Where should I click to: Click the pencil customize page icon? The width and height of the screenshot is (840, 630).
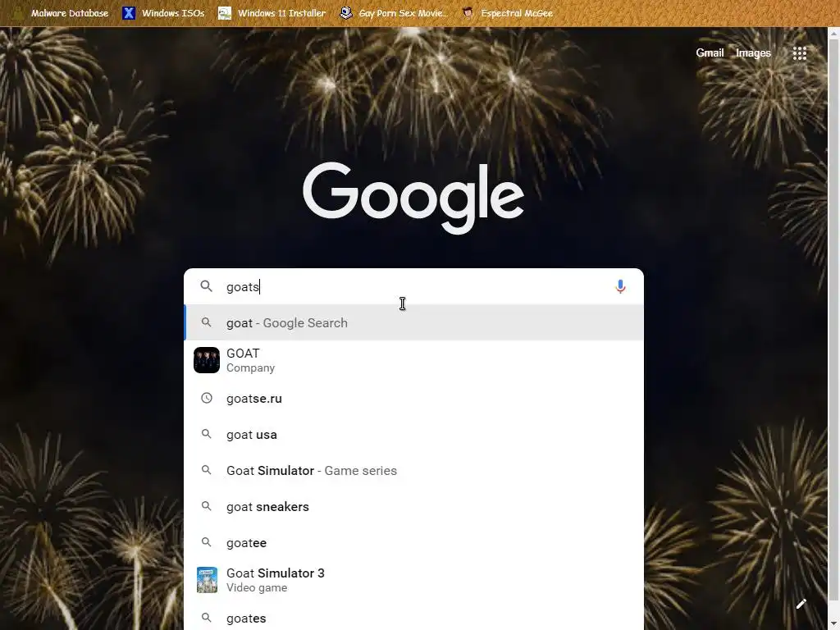tap(801, 605)
